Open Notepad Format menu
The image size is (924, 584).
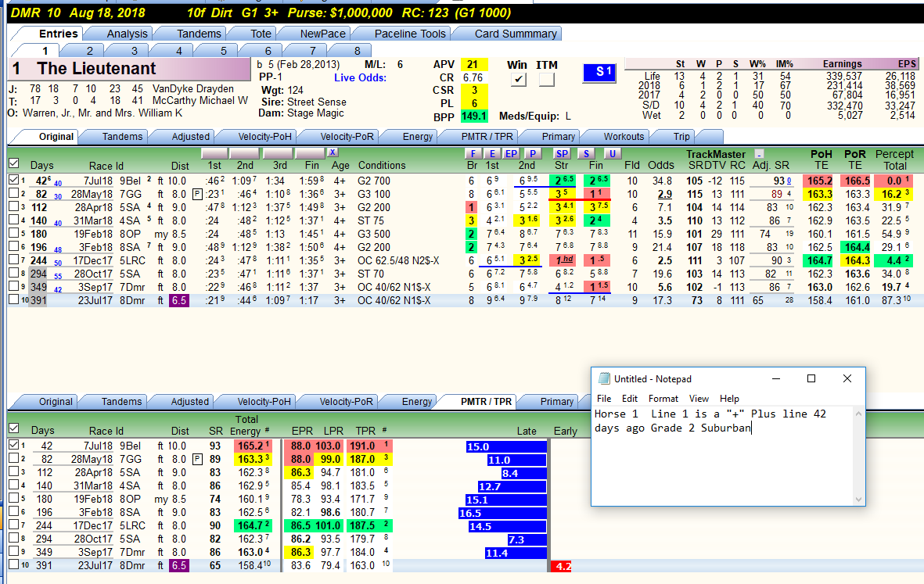[663, 399]
